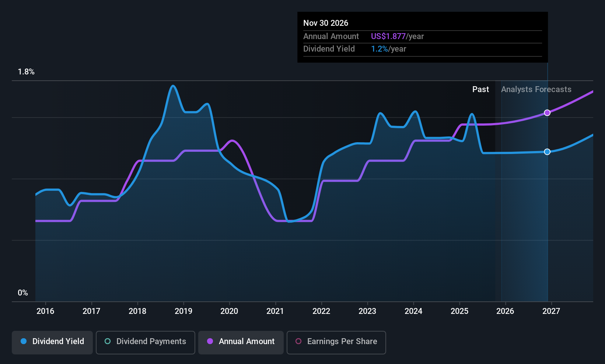Toggle the Earnings Per Share series

336,343
